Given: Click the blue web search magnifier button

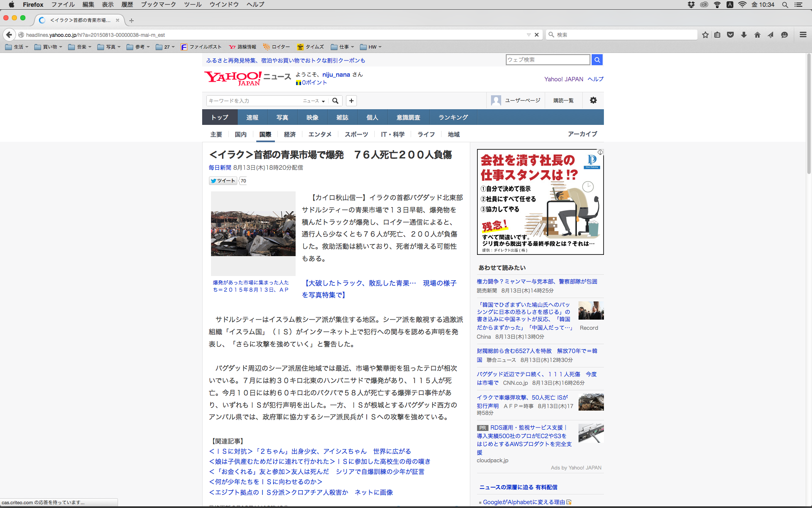Looking at the screenshot, I should point(597,60).
